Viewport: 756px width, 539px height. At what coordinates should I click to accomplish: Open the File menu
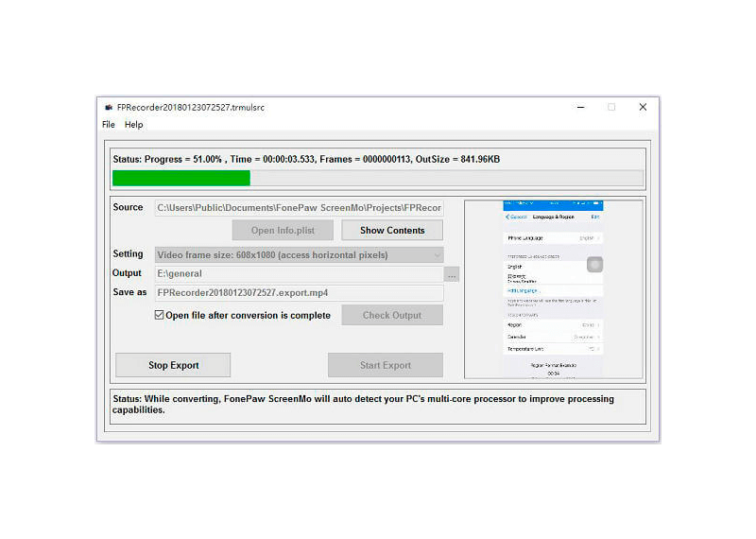(109, 125)
